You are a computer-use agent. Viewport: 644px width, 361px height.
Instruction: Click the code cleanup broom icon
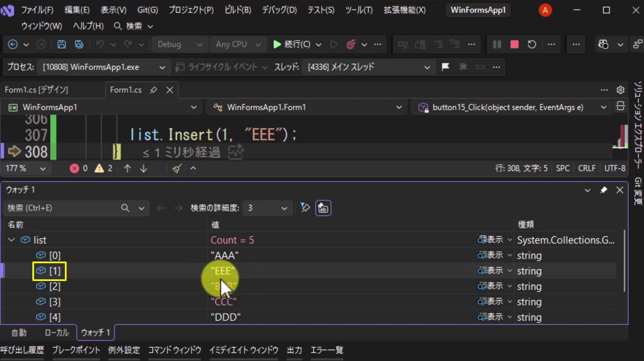177,168
